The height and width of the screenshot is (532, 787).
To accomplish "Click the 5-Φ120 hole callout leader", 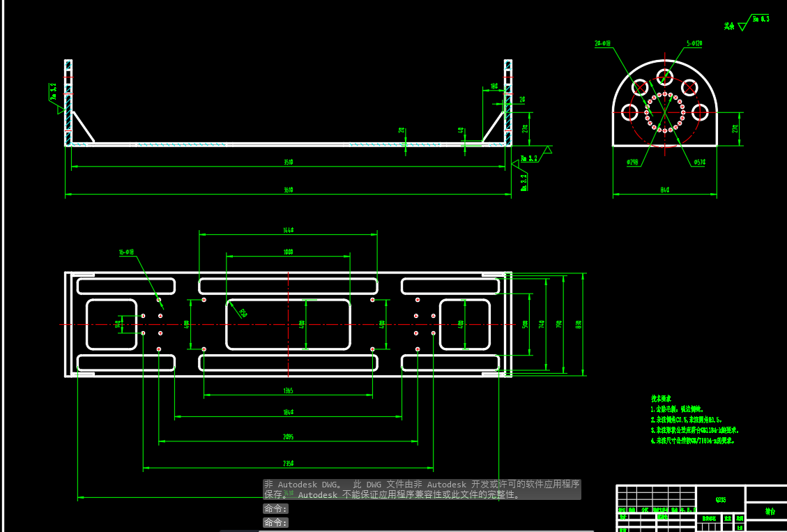I will (x=694, y=43).
